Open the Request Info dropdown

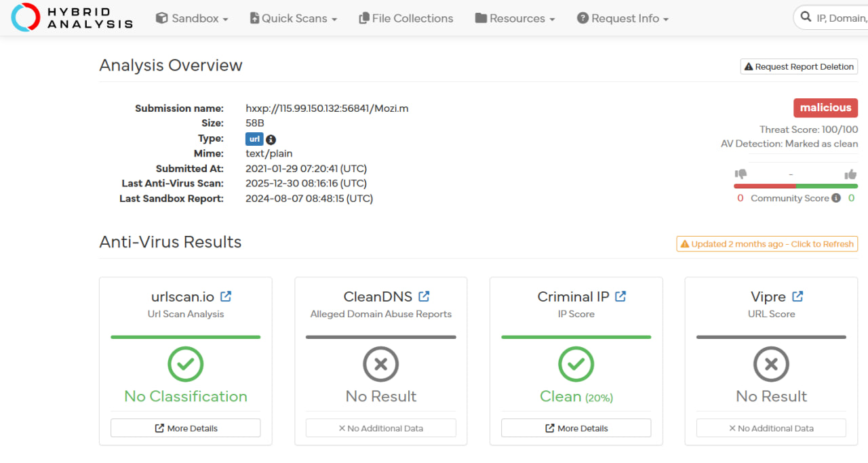pos(623,18)
